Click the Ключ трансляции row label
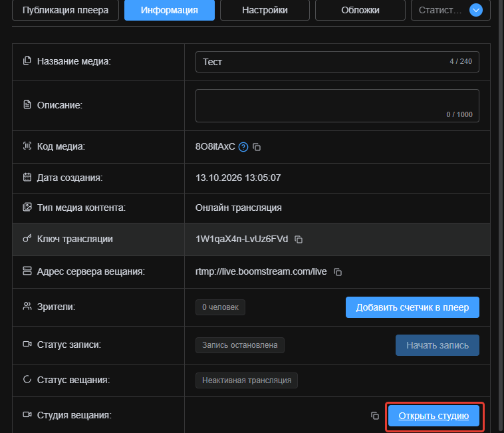The height and width of the screenshot is (433, 504). (75, 239)
